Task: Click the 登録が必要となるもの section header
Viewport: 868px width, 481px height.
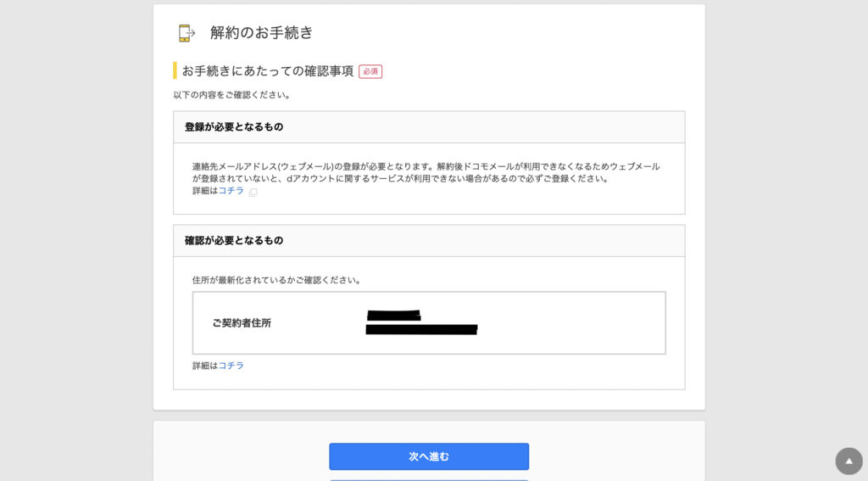Action: click(234, 127)
